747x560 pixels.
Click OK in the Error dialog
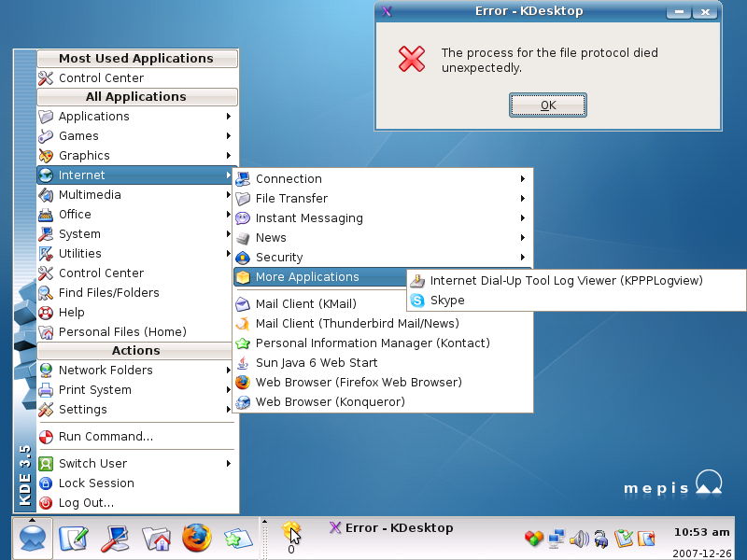(548, 105)
